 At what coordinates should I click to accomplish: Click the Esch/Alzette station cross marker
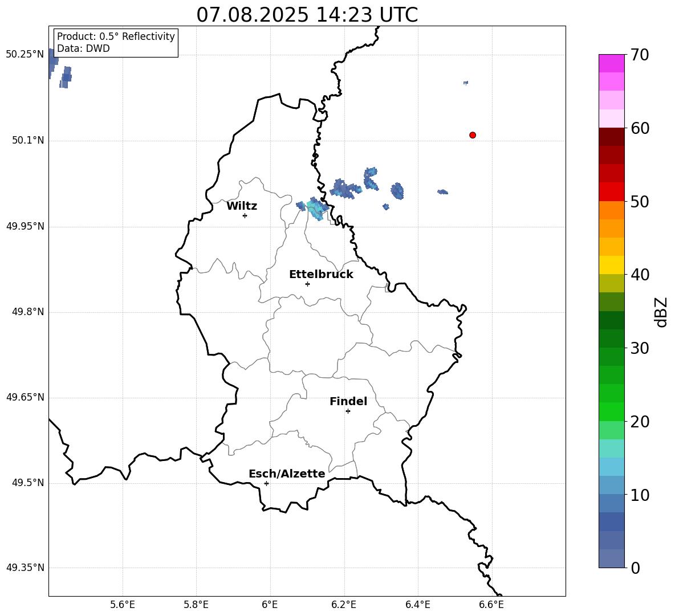(266, 483)
